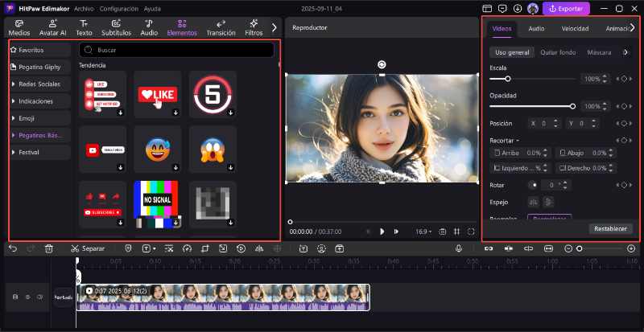The height and width of the screenshot is (332, 644).
Task: Add keyframe for Rotar
Action: [x=624, y=185]
